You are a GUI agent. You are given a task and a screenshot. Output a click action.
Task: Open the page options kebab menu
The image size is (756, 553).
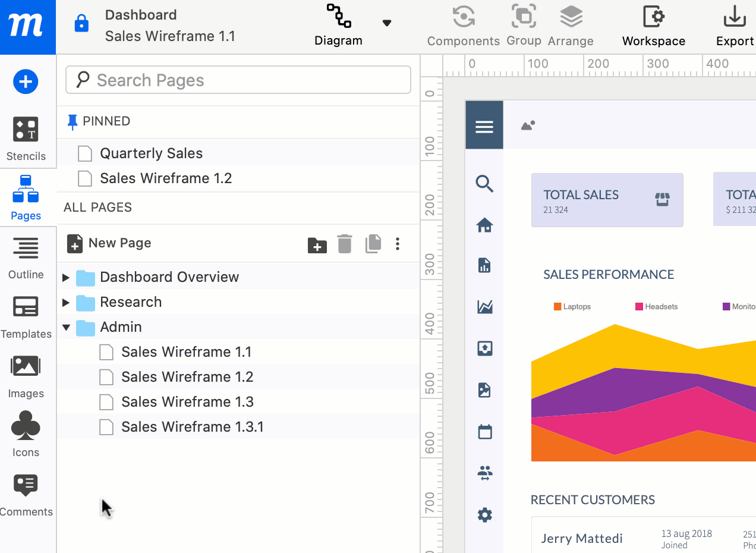397,244
